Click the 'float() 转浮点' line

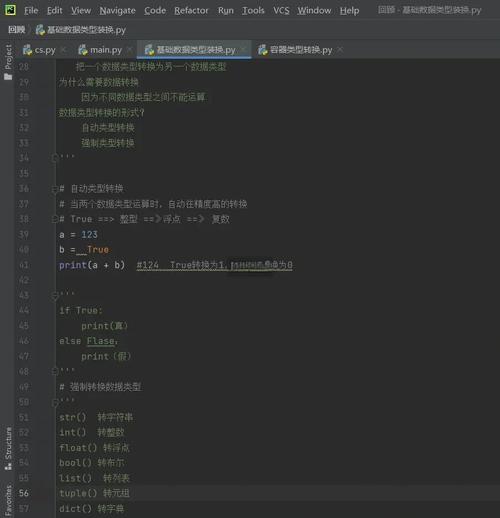94,448
